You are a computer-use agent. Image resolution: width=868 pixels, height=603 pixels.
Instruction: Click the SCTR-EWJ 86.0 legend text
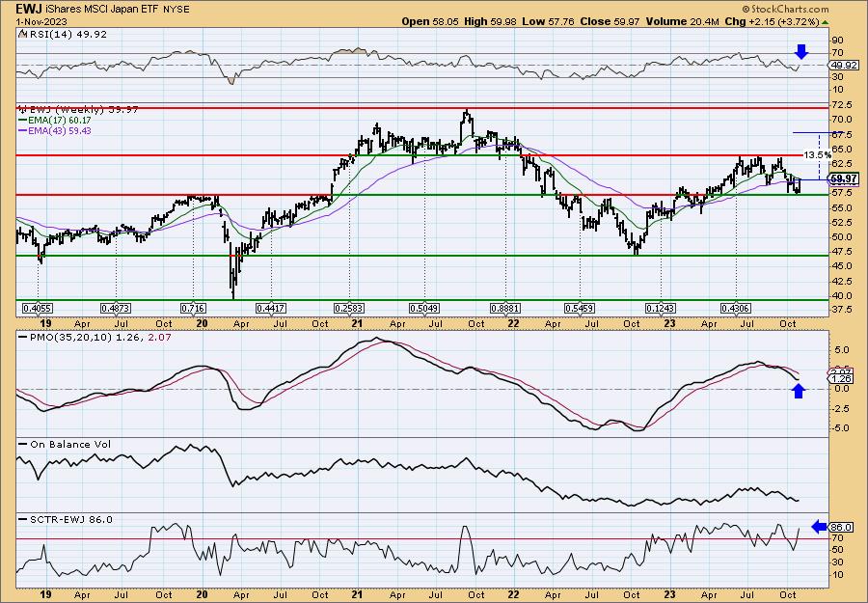70,519
